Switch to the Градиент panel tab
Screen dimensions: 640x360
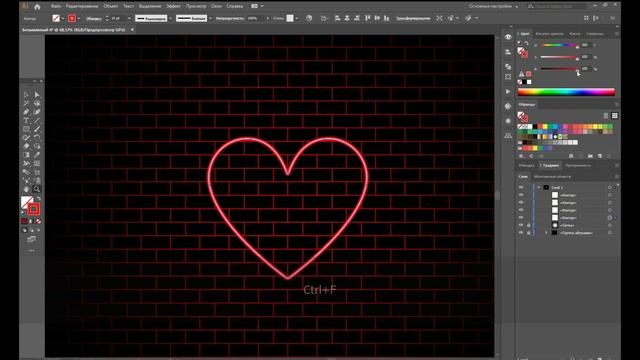(551, 166)
